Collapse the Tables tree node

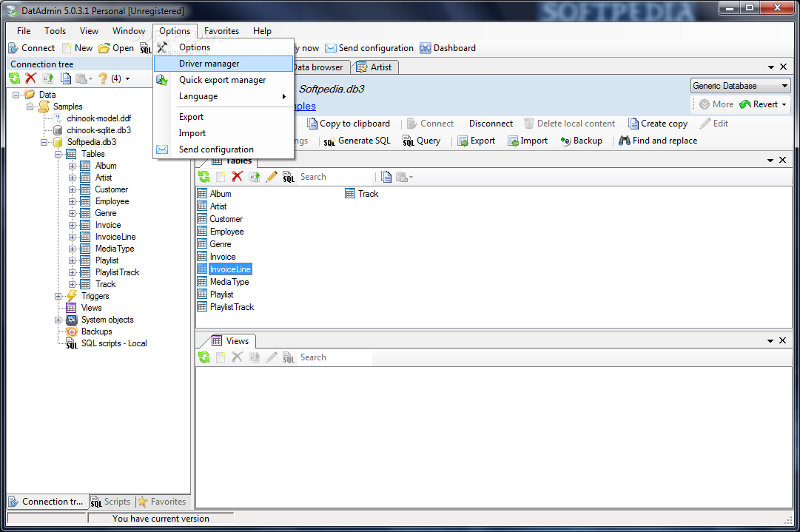click(x=58, y=154)
